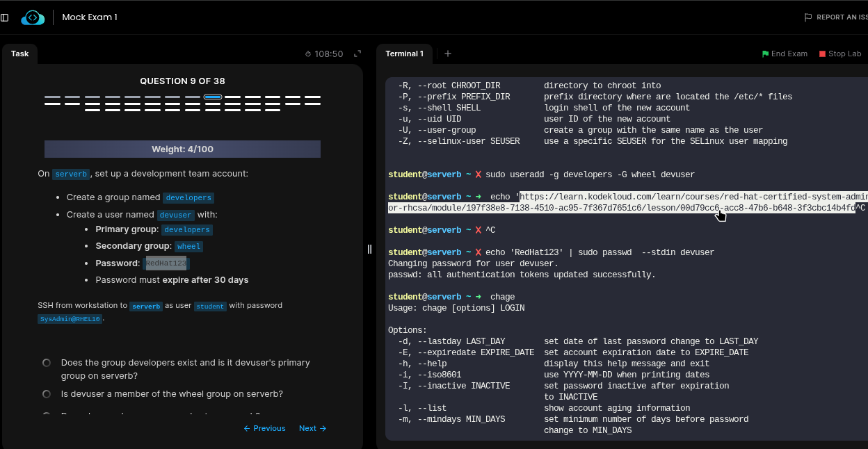Select the highlighted blue question 9 marker
The image size is (868, 449).
click(x=213, y=97)
